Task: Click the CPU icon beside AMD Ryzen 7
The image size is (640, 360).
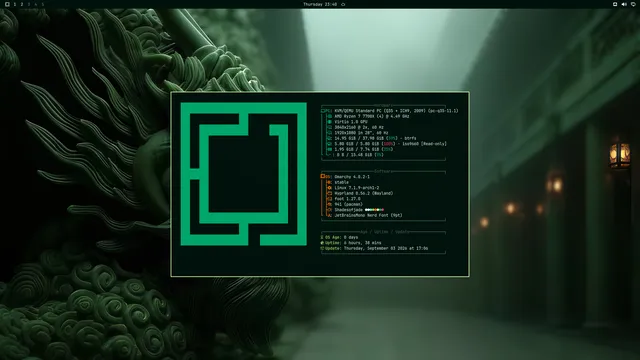Action: [330, 116]
